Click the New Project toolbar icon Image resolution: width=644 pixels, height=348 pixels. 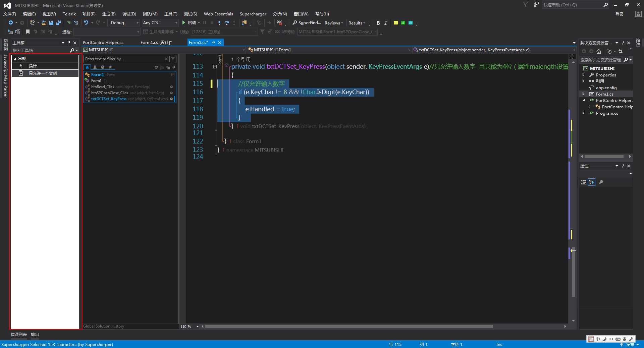point(32,23)
